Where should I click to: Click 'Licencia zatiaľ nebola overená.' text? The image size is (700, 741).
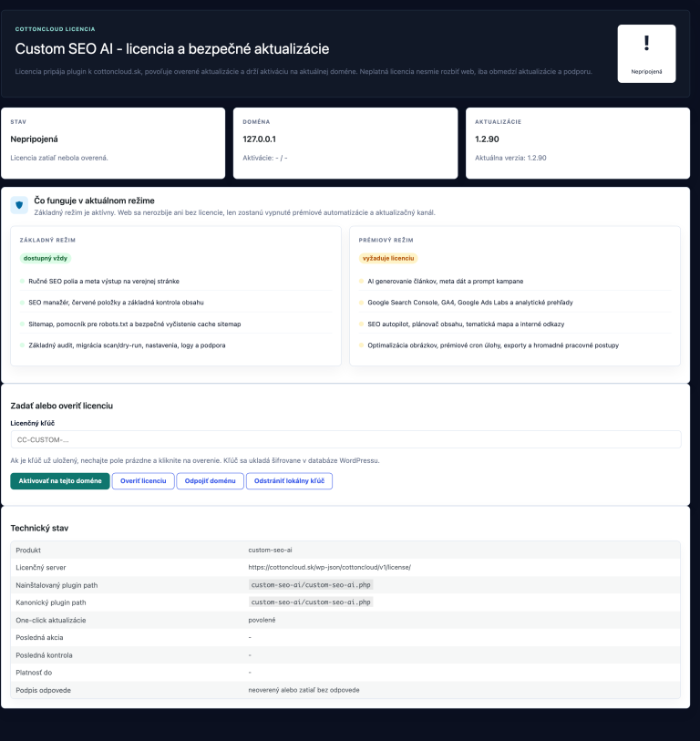[59, 158]
